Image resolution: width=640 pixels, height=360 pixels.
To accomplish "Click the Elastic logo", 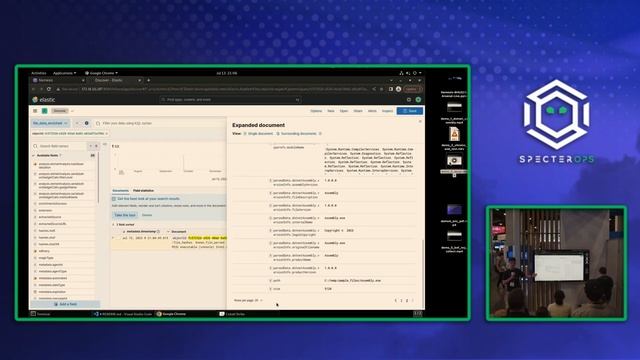I will point(44,100).
